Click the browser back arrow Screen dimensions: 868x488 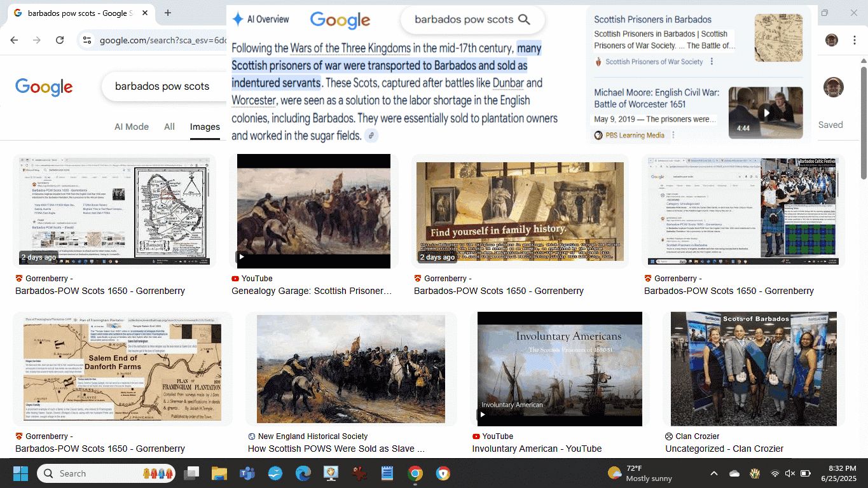14,40
